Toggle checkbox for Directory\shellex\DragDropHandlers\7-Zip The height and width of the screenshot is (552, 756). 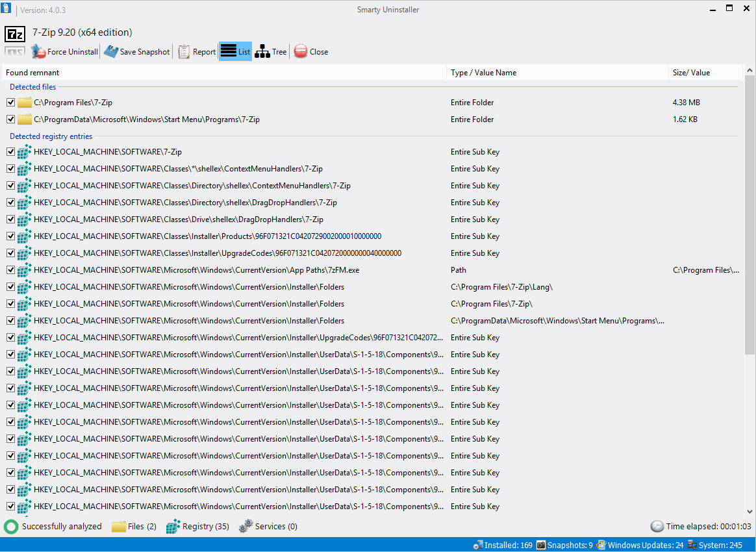click(10, 203)
